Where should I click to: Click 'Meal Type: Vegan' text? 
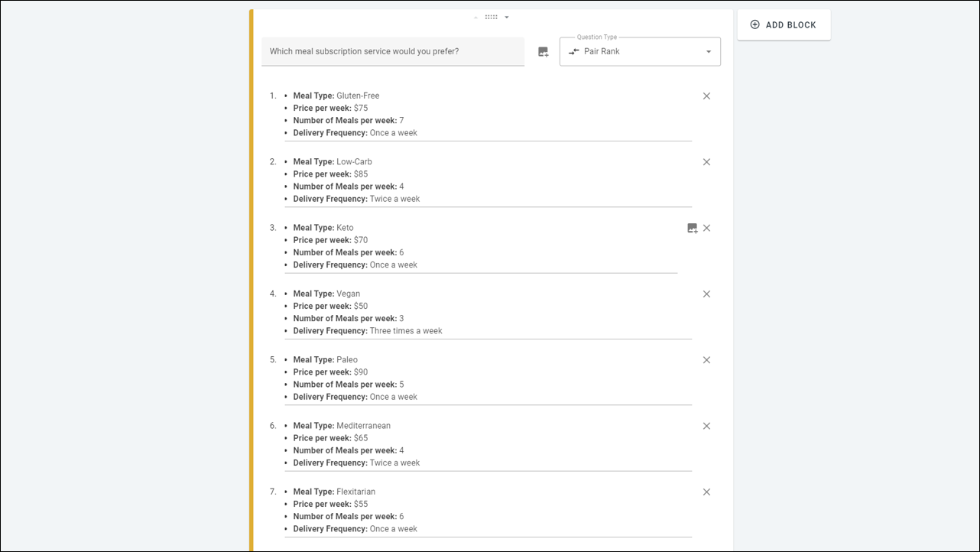(x=326, y=294)
